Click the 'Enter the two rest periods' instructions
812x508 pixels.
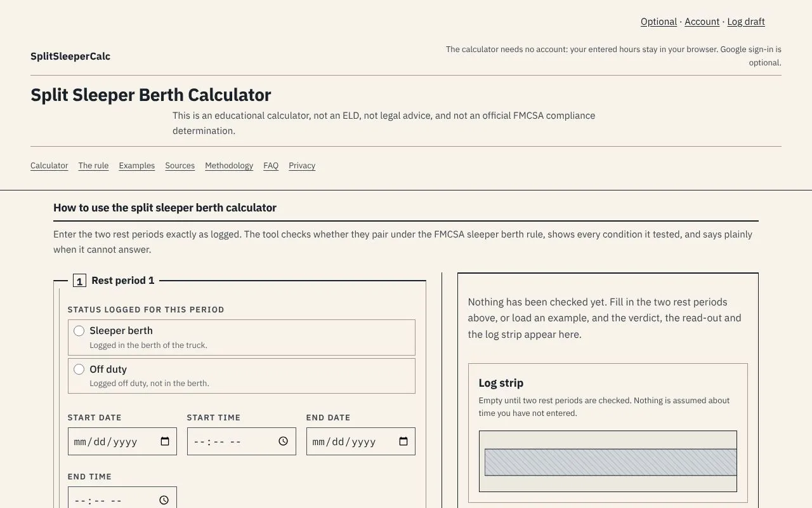[403, 242]
